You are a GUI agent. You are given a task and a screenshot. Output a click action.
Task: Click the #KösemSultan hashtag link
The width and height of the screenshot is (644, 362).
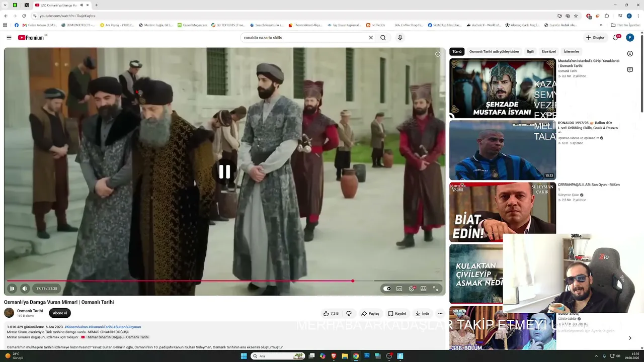76,327
